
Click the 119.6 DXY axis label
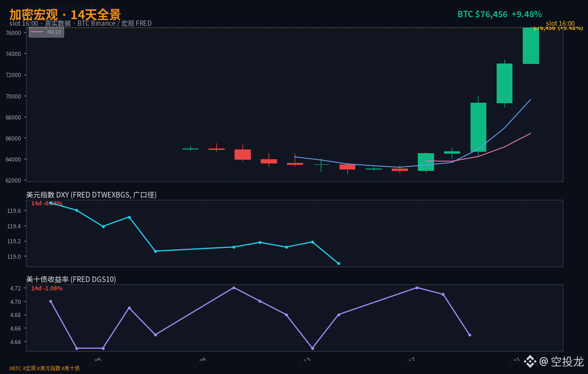[x=14, y=211]
